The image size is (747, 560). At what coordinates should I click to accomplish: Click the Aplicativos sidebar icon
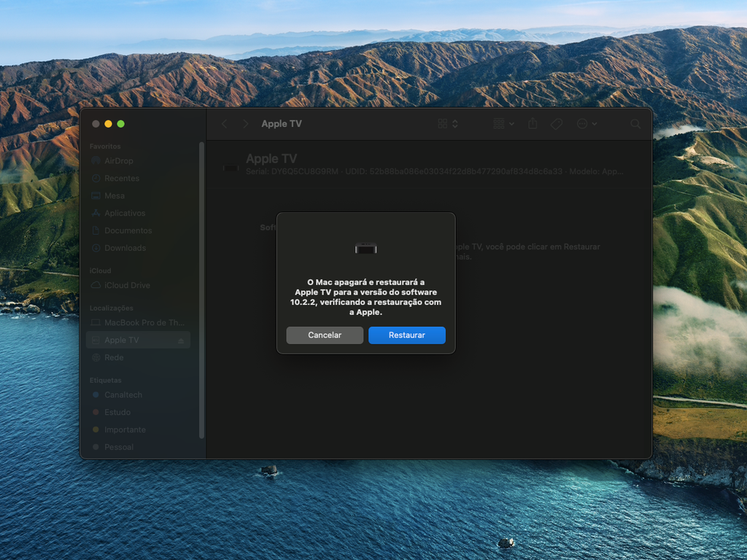click(x=96, y=213)
